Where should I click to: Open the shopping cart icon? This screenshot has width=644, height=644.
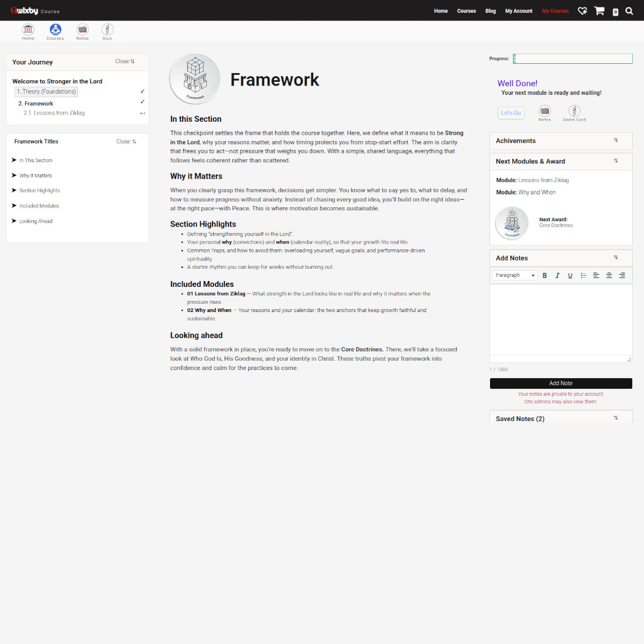pos(599,11)
